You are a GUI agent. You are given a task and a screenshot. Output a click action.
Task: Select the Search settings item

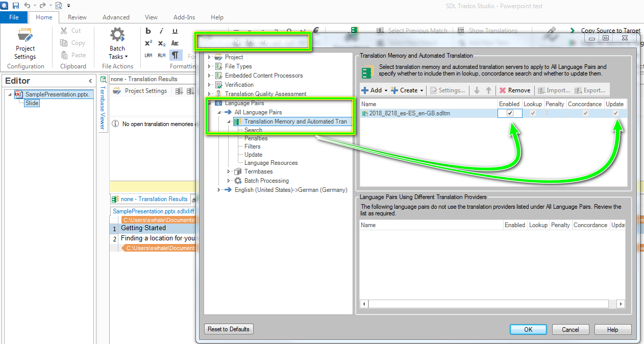point(253,130)
